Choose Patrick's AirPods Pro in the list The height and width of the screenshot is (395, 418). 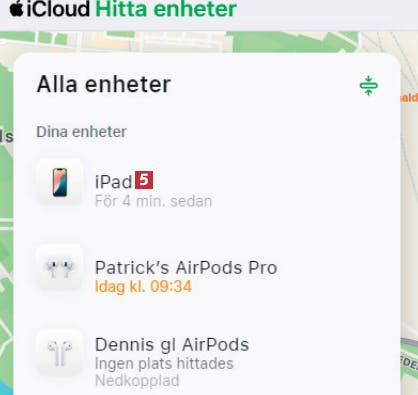pos(186,267)
